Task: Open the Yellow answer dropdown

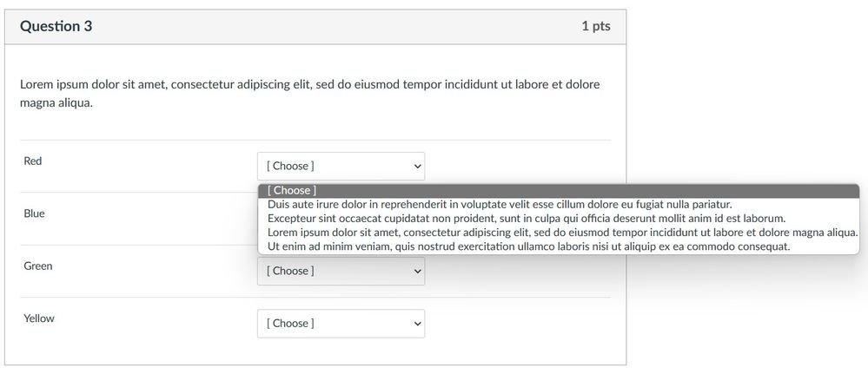Action: (x=341, y=324)
